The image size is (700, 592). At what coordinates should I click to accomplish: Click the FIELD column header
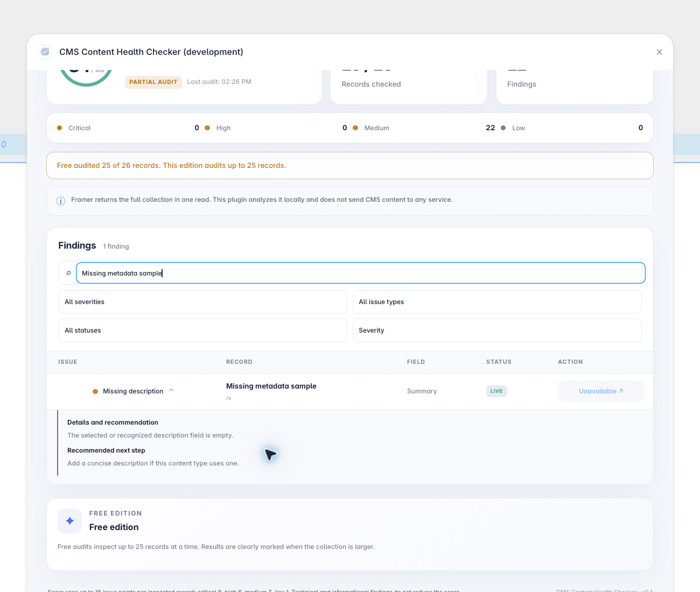point(416,362)
